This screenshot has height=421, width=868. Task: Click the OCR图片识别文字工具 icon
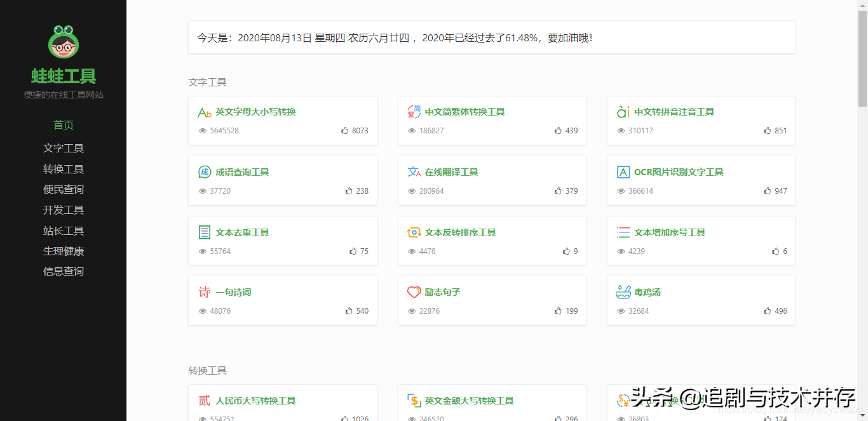pos(623,172)
